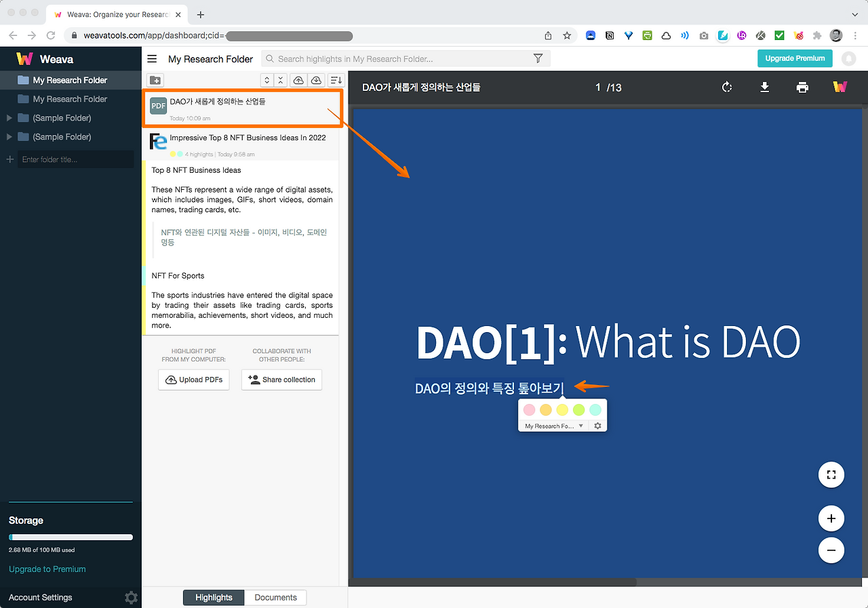
Task: Open the second (Sample Folder) item
Action: [x=62, y=137]
